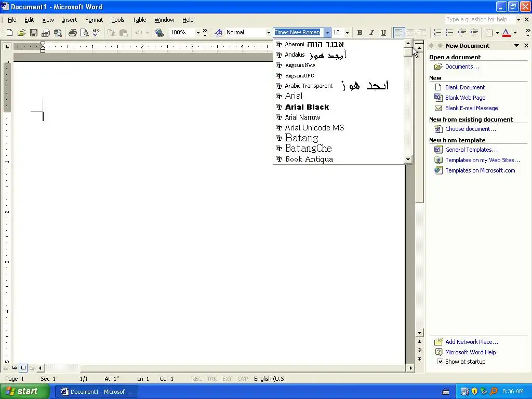This screenshot has width=532, height=399.
Task: Open the File menu
Action: [12, 20]
